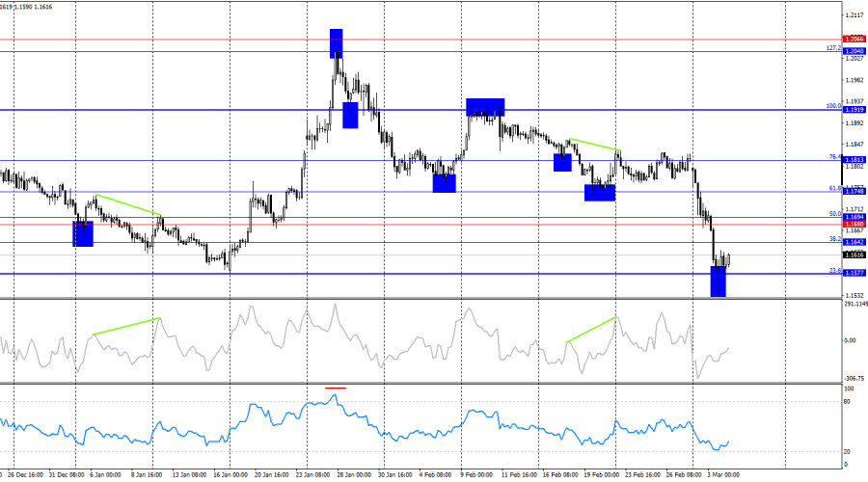Image resolution: width=868 pixels, height=482 pixels.
Task: Click the 20 level on RSI scale
Action: click(847, 452)
